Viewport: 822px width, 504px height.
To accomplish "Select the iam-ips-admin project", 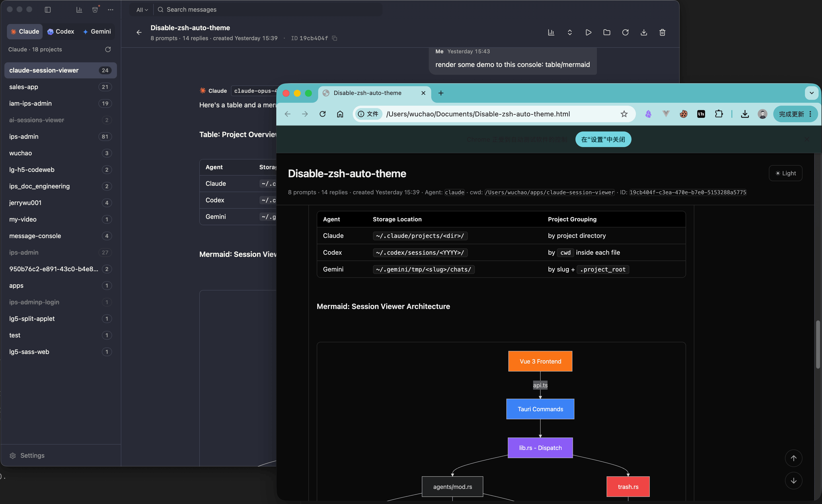I will (60, 103).
